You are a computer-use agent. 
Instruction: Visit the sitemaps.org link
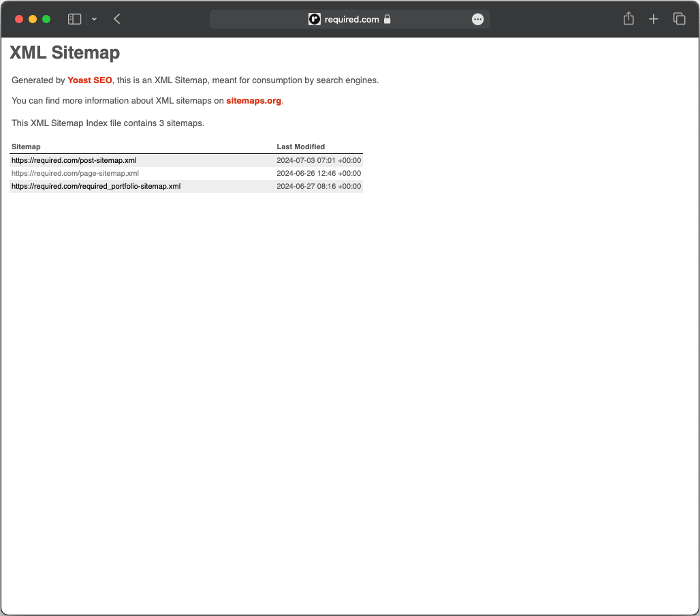click(253, 100)
